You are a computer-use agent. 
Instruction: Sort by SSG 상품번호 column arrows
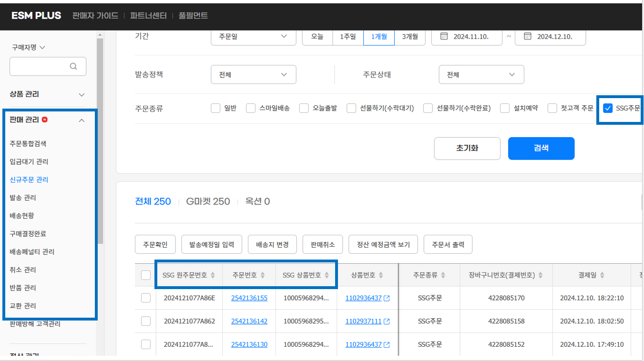coord(327,275)
